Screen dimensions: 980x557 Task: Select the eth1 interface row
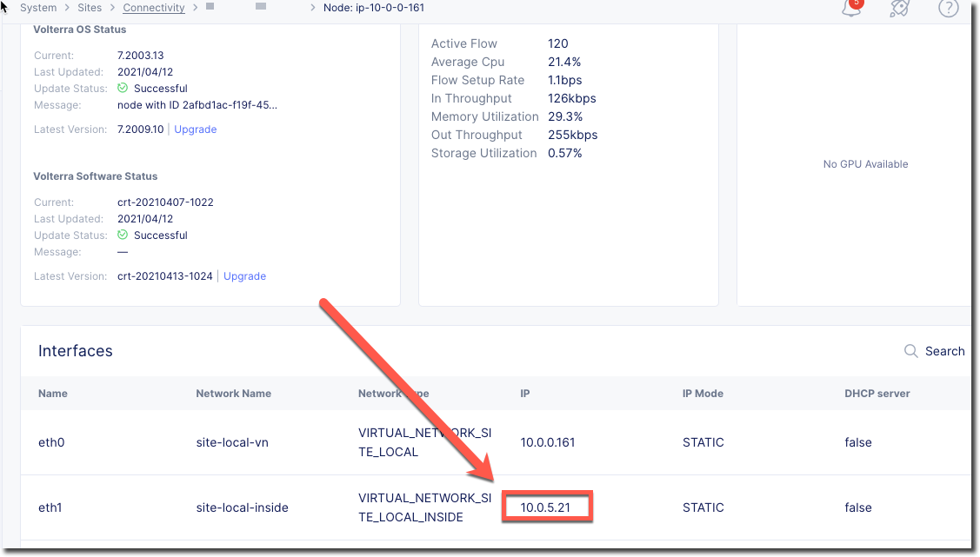coord(50,507)
